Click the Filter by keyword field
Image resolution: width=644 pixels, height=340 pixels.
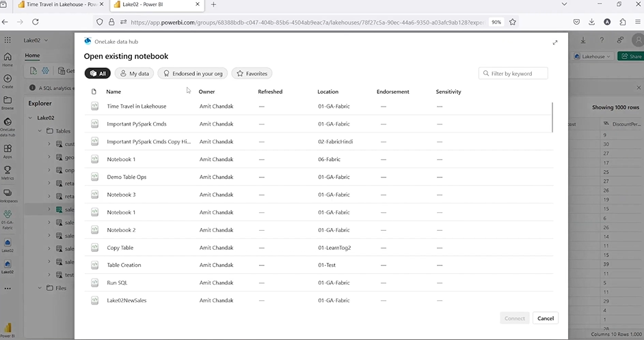[x=513, y=74]
